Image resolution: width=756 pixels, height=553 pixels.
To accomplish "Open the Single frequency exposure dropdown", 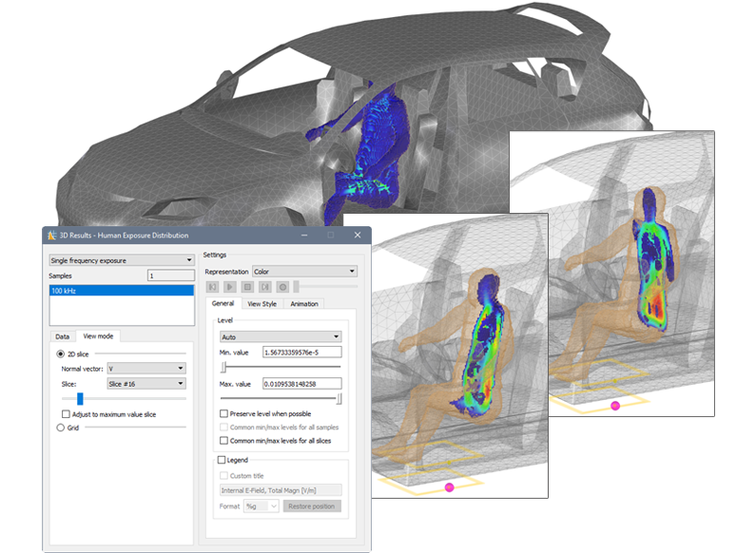I will pyautogui.click(x=121, y=259).
